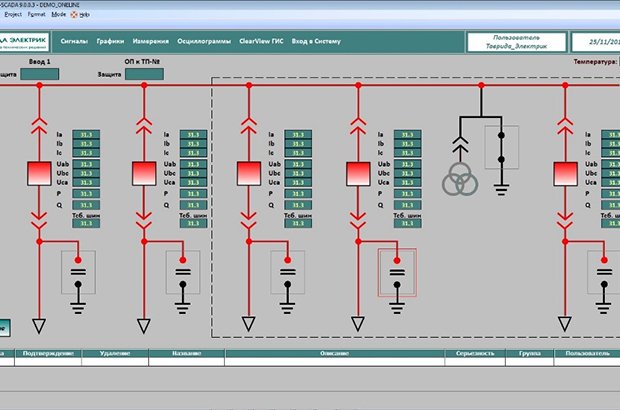Click the Uab value of Ввод 1
This screenshot has height=410, width=620.
tap(86, 164)
